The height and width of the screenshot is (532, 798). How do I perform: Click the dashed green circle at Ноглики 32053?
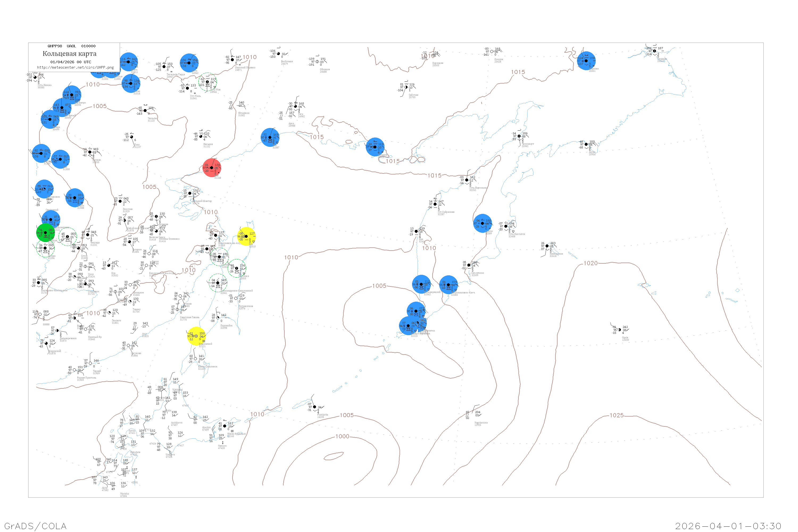point(237,268)
